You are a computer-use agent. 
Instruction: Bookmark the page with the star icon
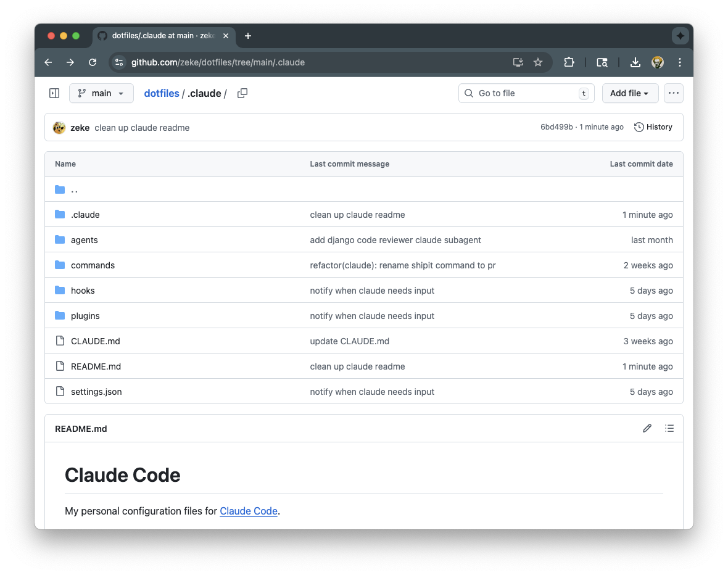pyautogui.click(x=537, y=62)
